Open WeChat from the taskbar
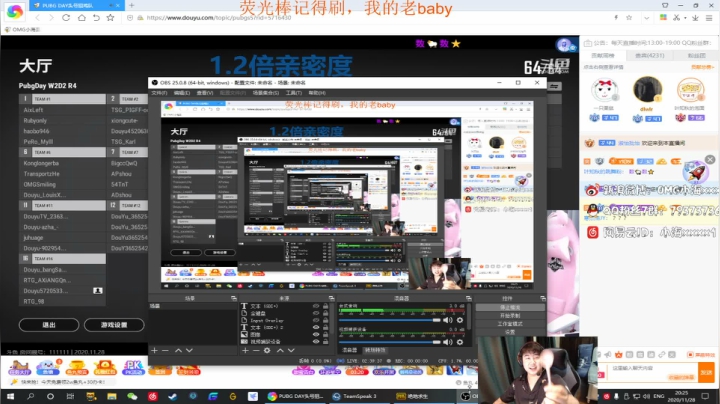Image resolution: width=720 pixels, height=404 pixels. [x=132, y=396]
